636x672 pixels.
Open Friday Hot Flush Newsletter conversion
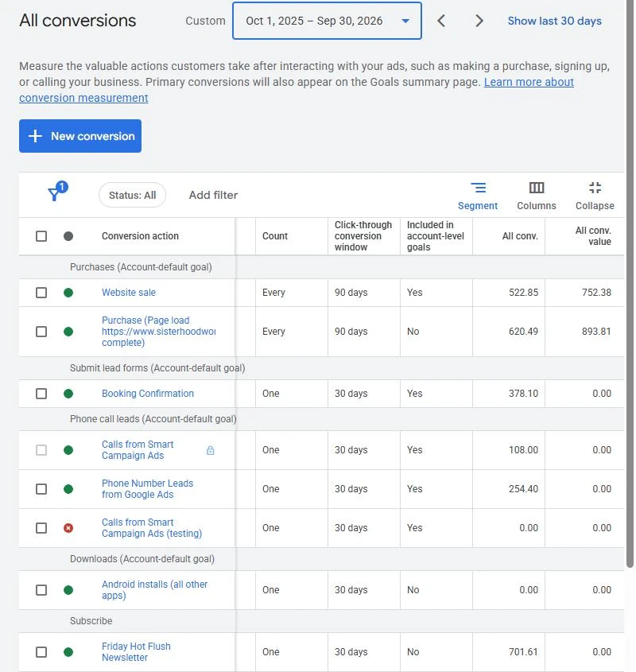pos(136,652)
